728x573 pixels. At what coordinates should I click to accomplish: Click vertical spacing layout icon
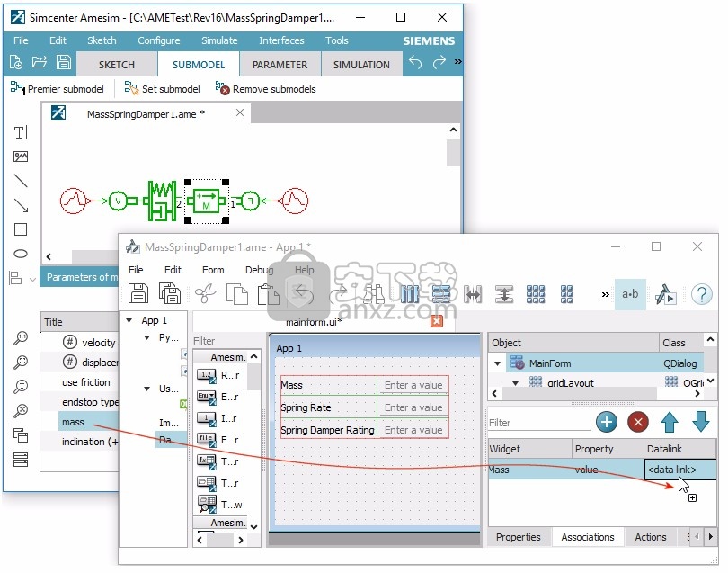point(503,294)
